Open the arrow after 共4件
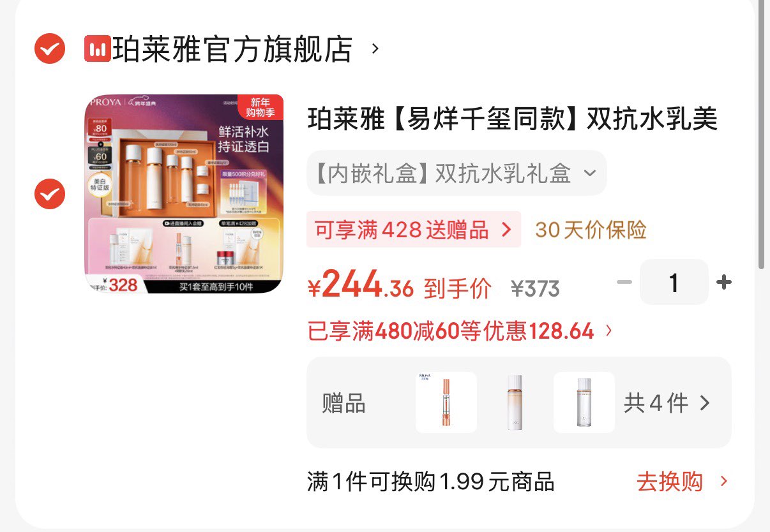Image resolution: width=770 pixels, height=532 pixels. 705,403
